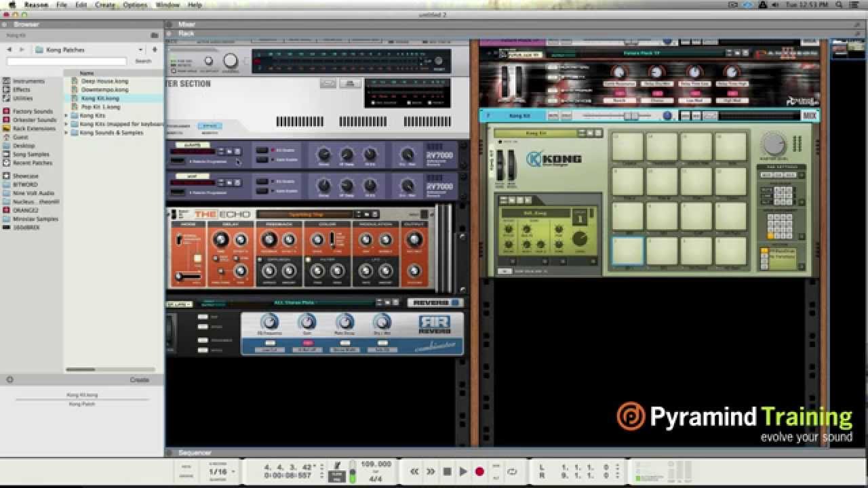This screenshot has height=488, width=868.
Task: Click the Kong pitch bend wheel
Action: 501,165
